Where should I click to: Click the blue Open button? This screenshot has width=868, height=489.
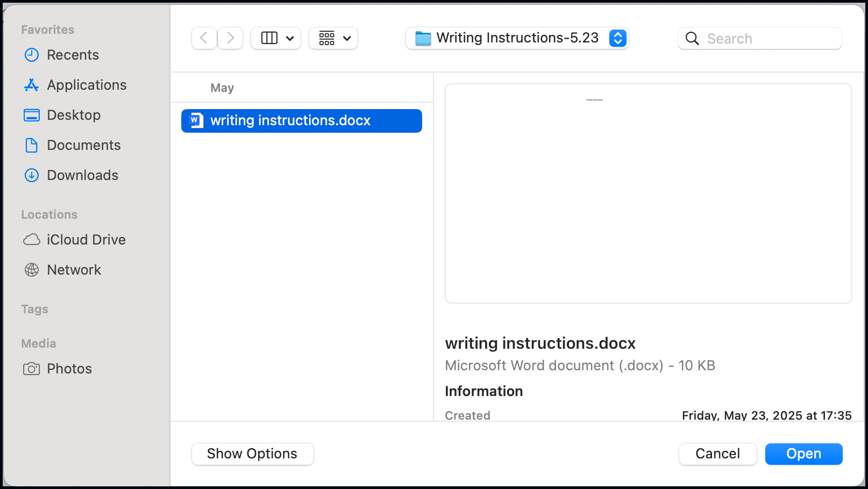[804, 454]
